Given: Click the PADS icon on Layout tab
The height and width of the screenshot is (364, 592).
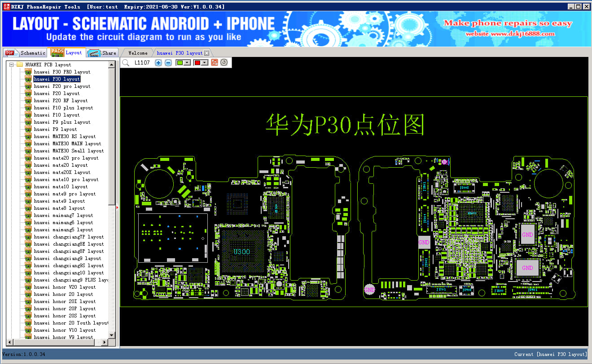Looking at the screenshot, I should click(57, 52).
